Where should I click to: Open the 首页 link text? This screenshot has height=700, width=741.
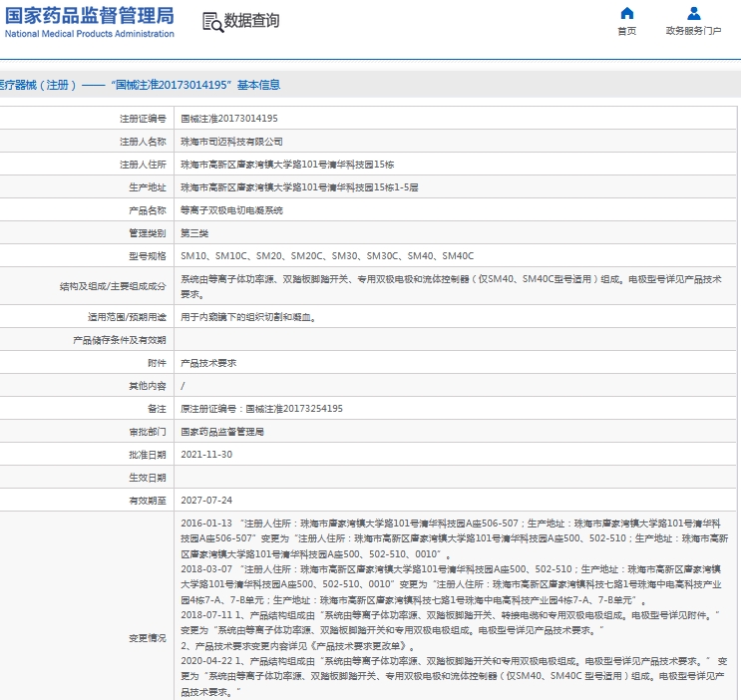(626, 31)
